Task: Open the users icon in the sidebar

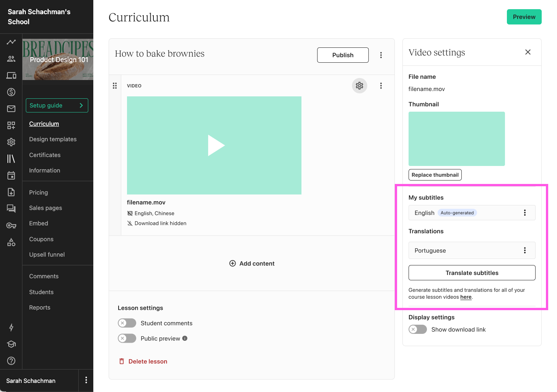Action: [11, 59]
